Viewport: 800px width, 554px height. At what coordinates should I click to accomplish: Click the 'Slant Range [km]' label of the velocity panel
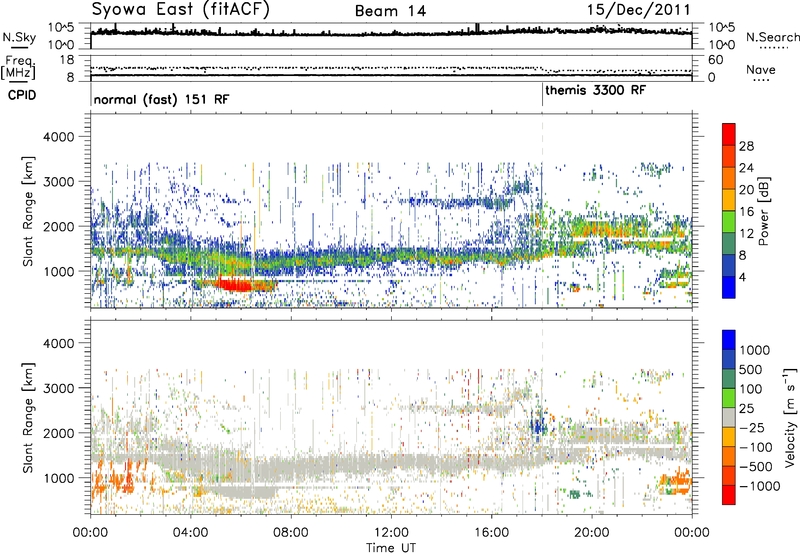click(x=28, y=418)
